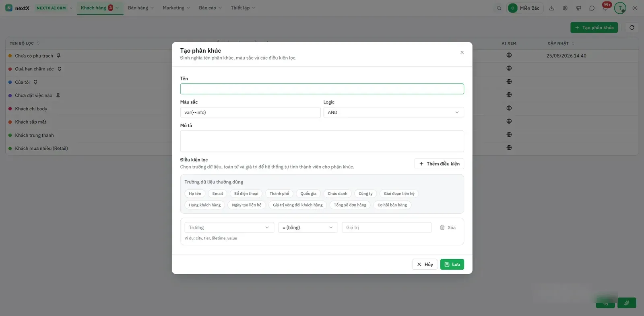The image size is (644, 316).
Task: Open the Thiết lập menu
Action: coord(243,8)
